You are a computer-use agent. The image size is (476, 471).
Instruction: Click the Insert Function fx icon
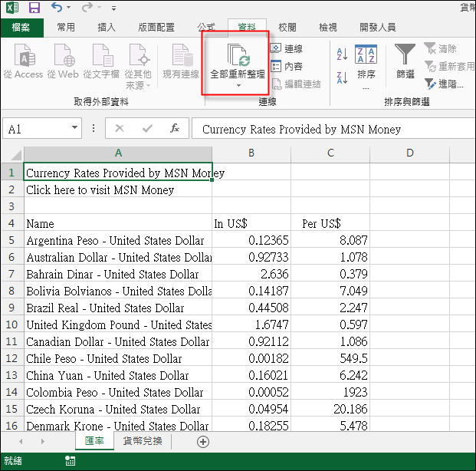175,129
